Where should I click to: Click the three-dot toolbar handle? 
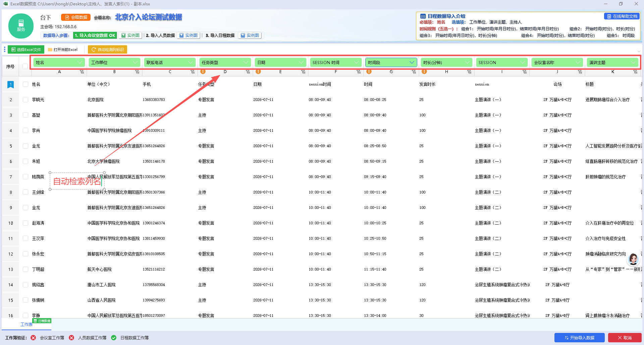(4, 50)
